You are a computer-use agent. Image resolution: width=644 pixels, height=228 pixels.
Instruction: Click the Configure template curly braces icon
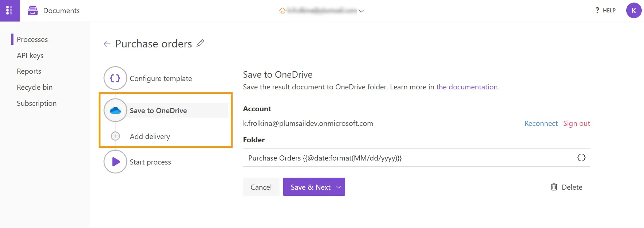coord(115,78)
